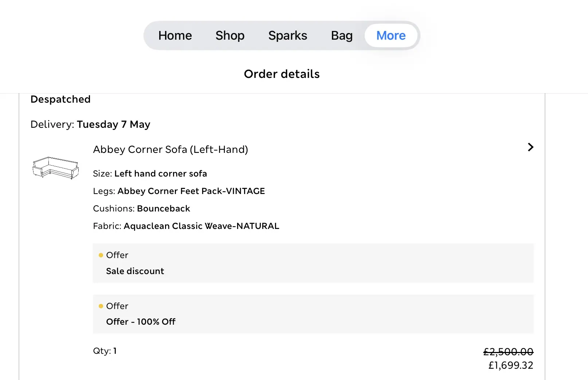Image resolution: width=588 pixels, height=380 pixels.
Task: Switch to the Shop tab
Action: (x=230, y=36)
